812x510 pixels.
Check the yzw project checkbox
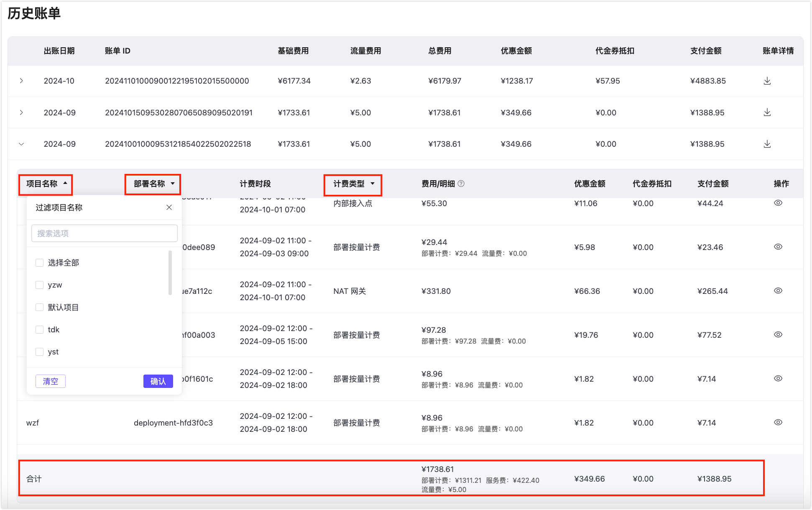[x=40, y=285]
